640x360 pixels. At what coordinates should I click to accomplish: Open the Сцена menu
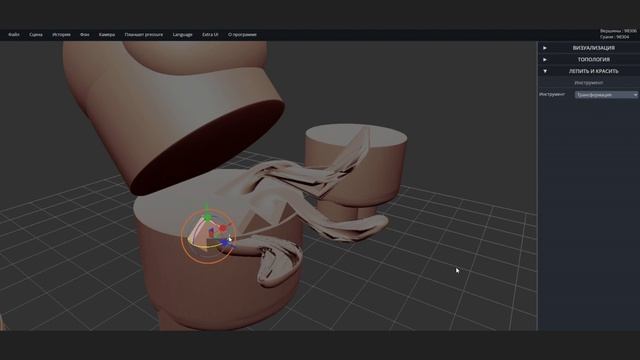(x=36, y=35)
